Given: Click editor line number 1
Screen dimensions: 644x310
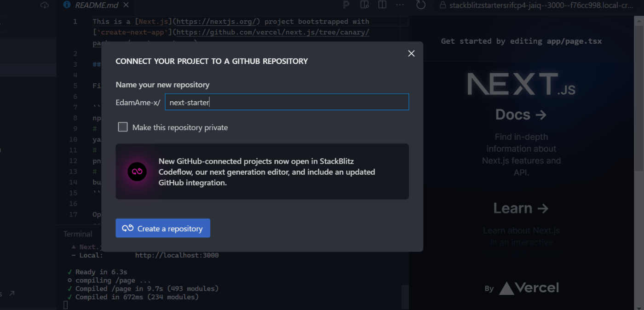Looking at the screenshot, I should (x=75, y=22).
